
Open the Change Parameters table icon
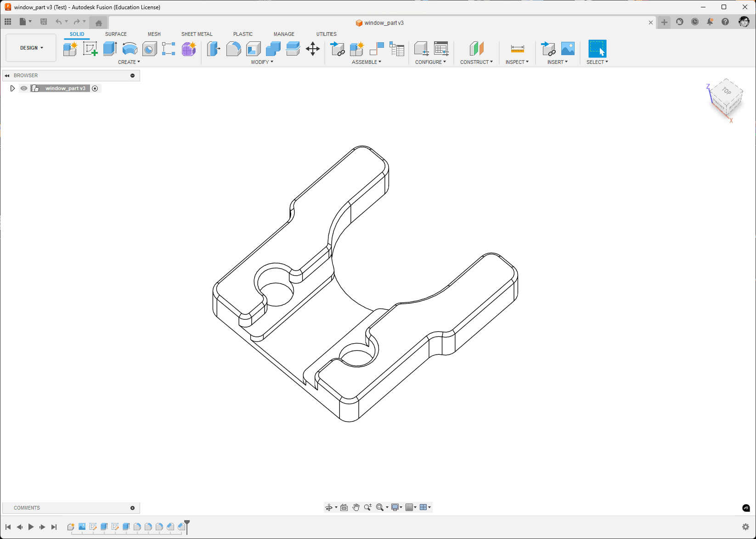point(441,49)
